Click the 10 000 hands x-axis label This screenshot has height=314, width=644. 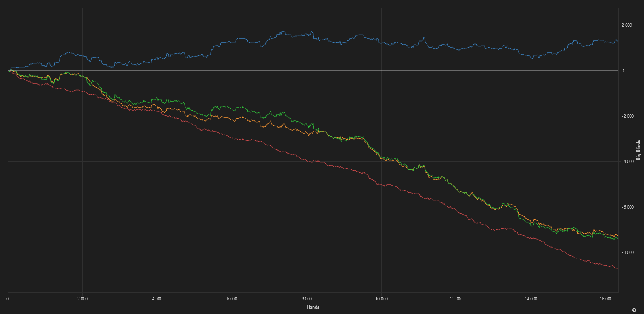click(x=381, y=299)
